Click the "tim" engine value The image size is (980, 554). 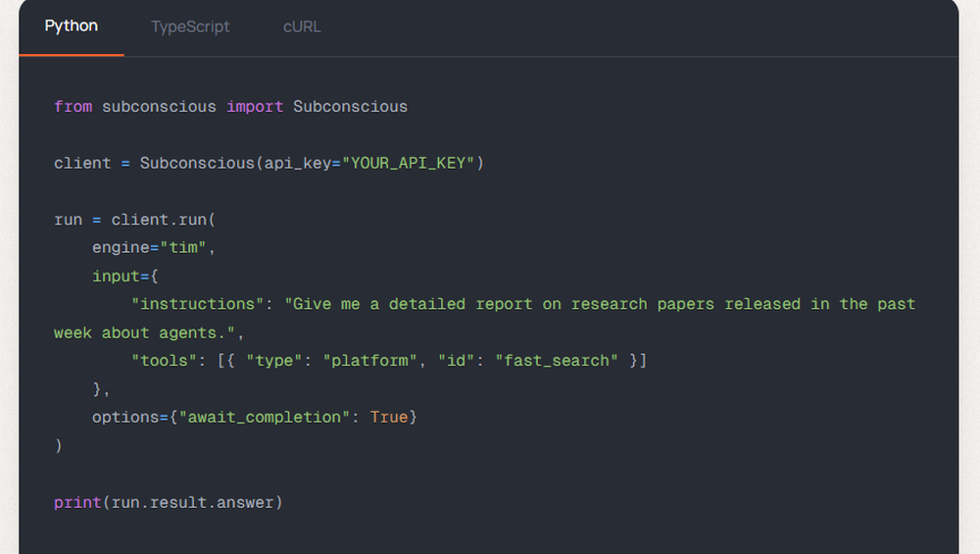[x=183, y=247]
